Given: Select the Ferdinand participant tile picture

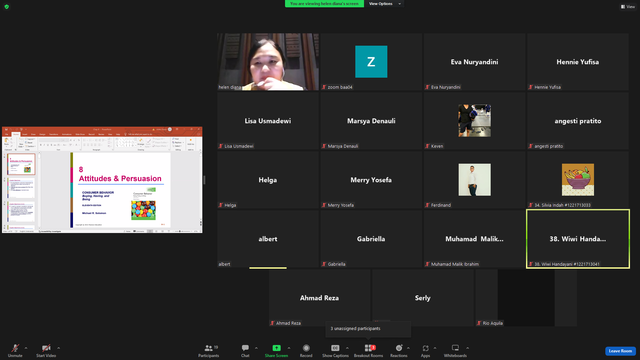Looking at the screenshot, I should 474,180.
